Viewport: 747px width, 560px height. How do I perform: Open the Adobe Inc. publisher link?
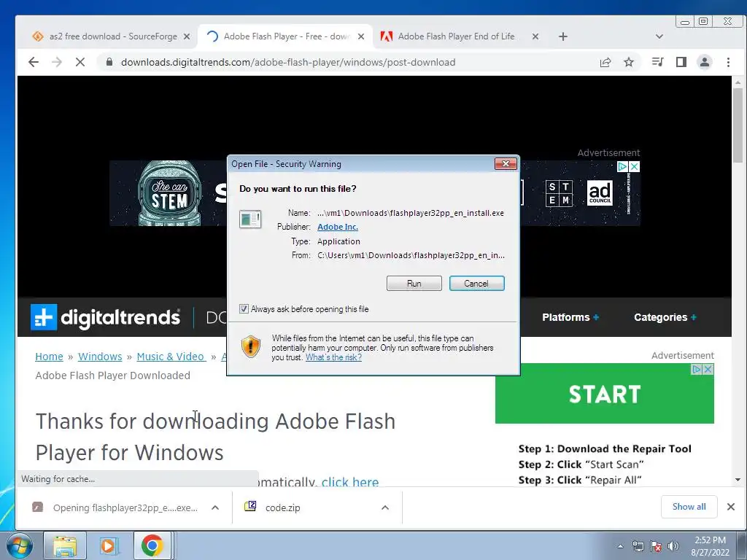pos(338,227)
